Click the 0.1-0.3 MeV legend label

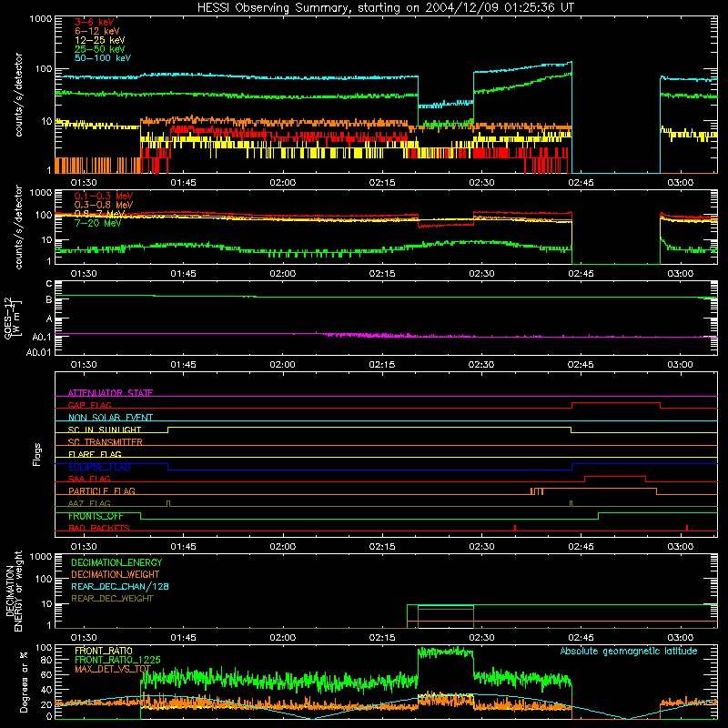(104, 196)
